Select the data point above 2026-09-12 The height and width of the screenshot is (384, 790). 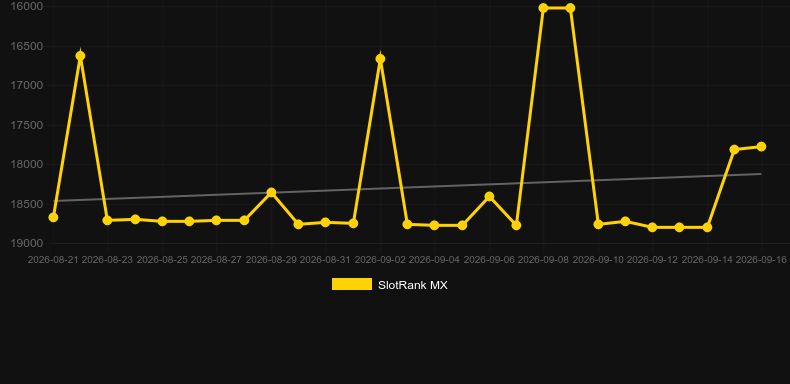(x=652, y=227)
